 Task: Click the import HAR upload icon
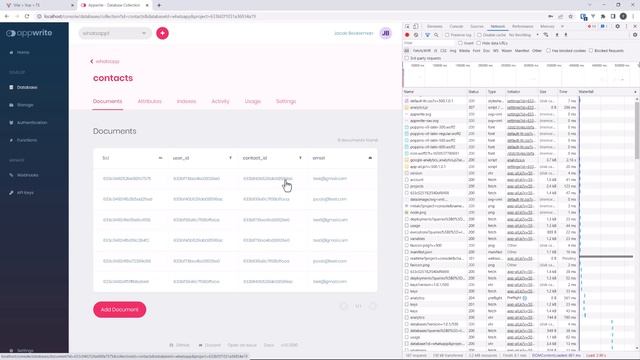[x=557, y=35]
